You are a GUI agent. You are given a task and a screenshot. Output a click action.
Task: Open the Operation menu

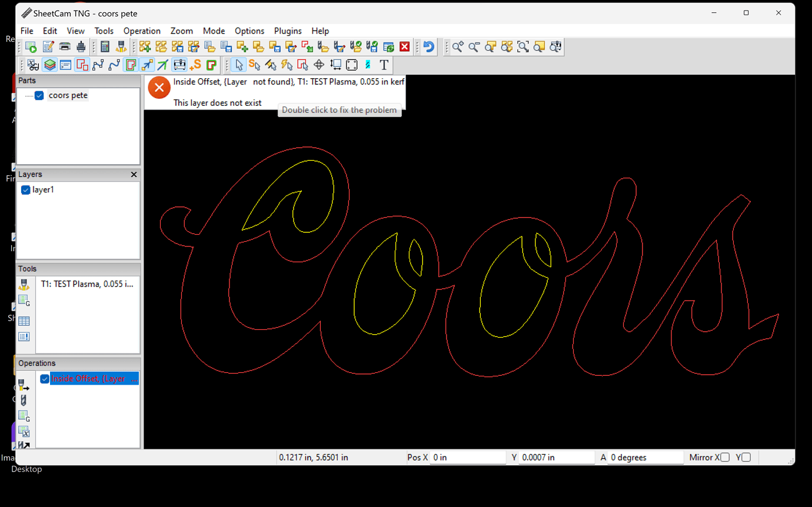tap(142, 31)
